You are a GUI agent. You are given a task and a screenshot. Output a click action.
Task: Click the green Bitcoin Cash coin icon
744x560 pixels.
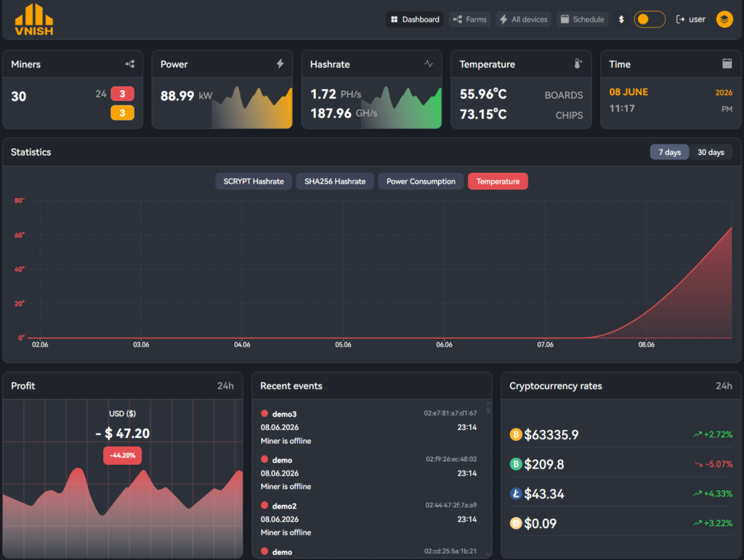point(516,463)
